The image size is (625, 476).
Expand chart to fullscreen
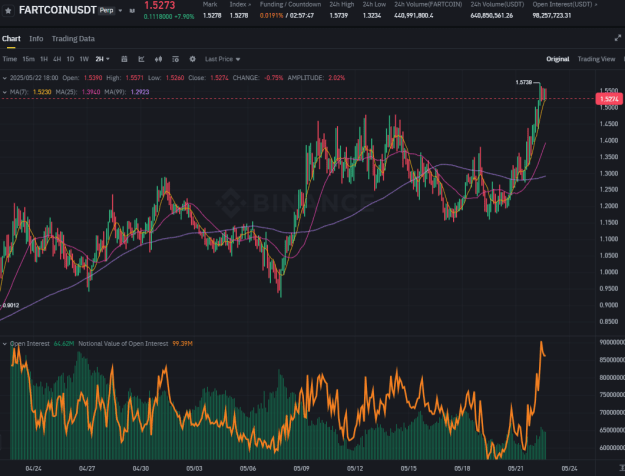point(617,38)
